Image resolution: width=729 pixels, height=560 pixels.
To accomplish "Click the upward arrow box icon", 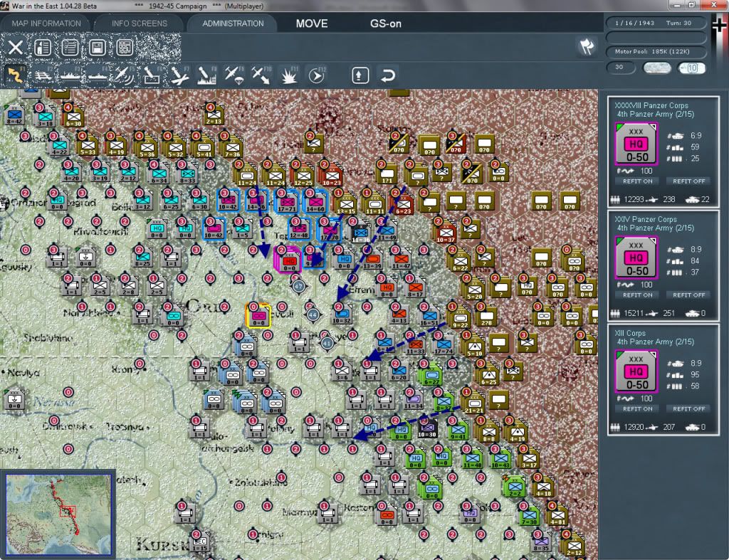I will click(x=360, y=75).
